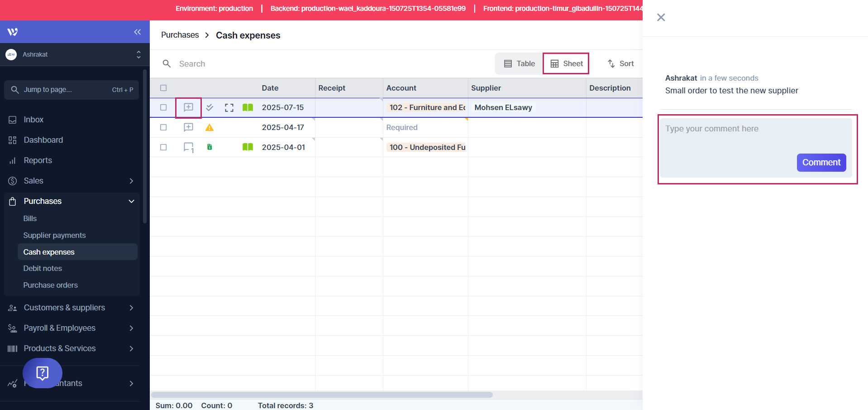Collapse the sidebar with double-chevron icon
The height and width of the screenshot is (410, 868).
tap(137, 32)
